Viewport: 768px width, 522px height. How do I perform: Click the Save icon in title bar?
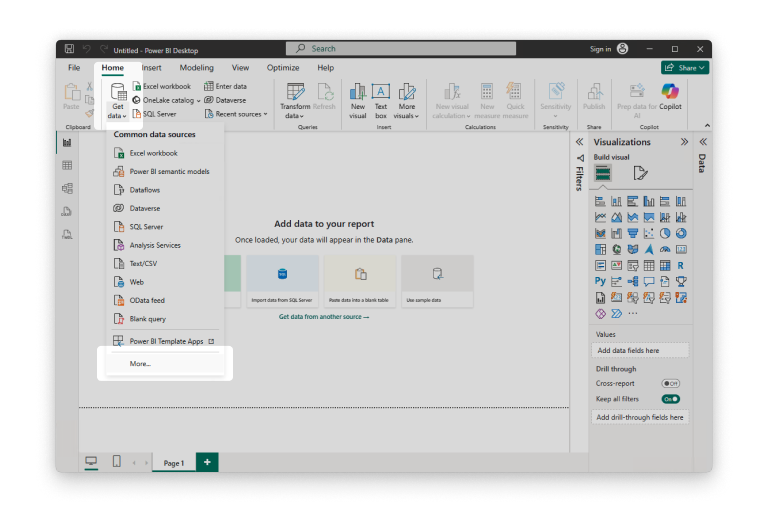click(x=69, y=49)
